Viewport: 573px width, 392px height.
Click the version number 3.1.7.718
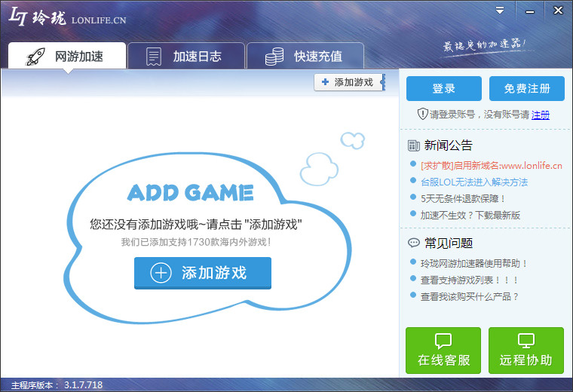84,384
